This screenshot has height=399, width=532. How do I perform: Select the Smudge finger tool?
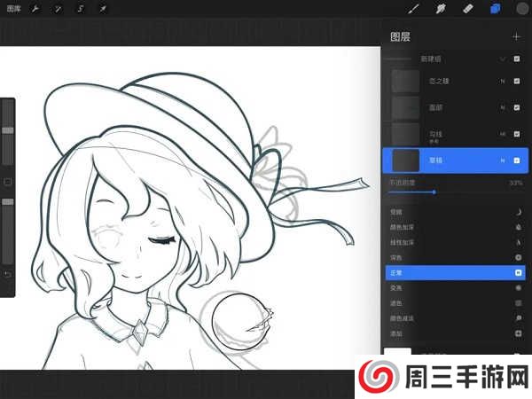[441, 9]
